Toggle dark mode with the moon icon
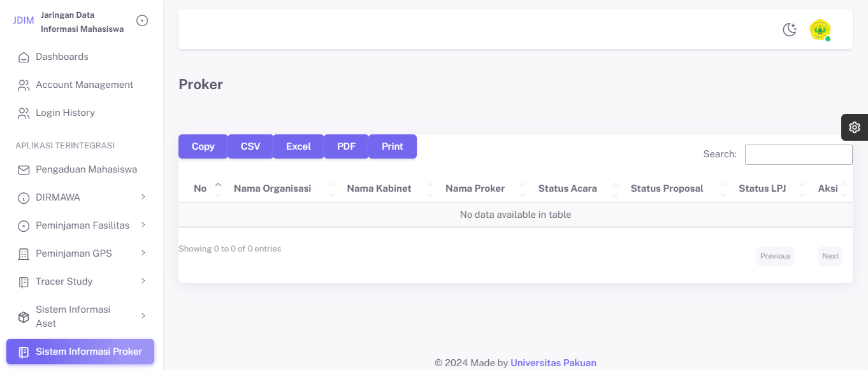The height and width of the screenshot is (370, 868). pos(790,29)
